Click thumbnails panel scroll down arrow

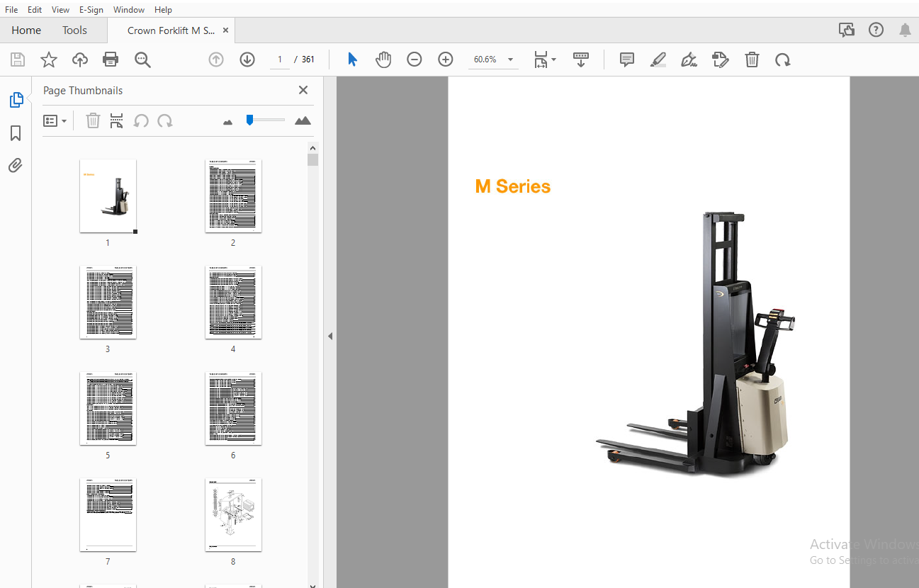coord(312,584)
